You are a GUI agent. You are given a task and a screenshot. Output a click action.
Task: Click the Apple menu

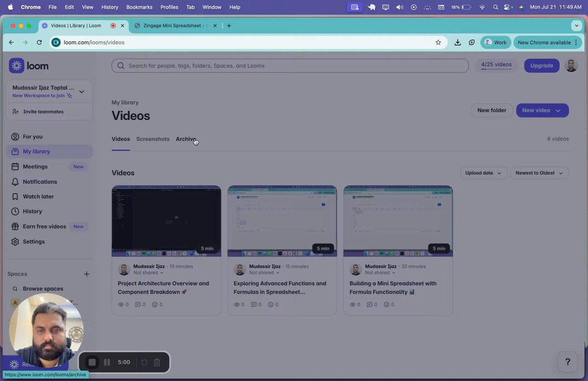[x=11, y=7]
